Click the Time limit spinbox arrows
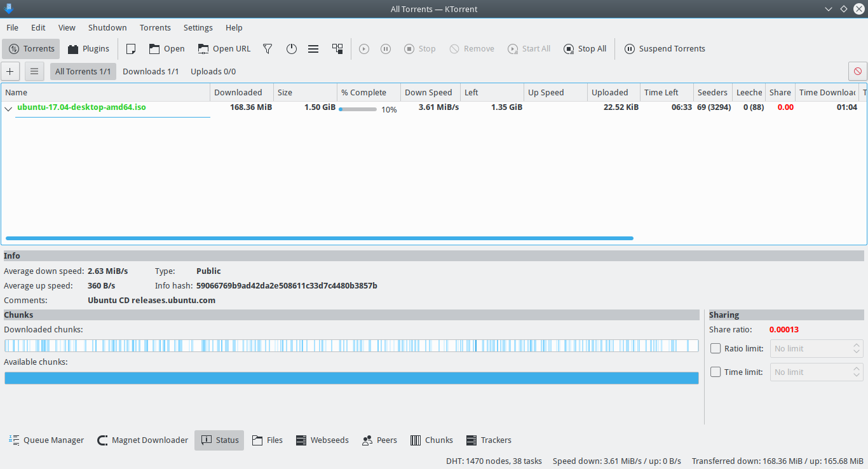 click(856, 372)
